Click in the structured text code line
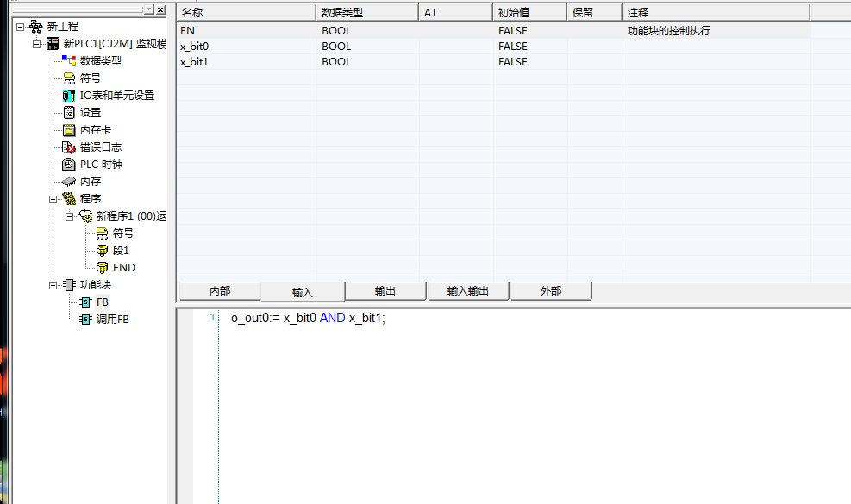Image resolution: width=851 pixels, height=504 pixels. pyautogui.click(x=308, y=319)
